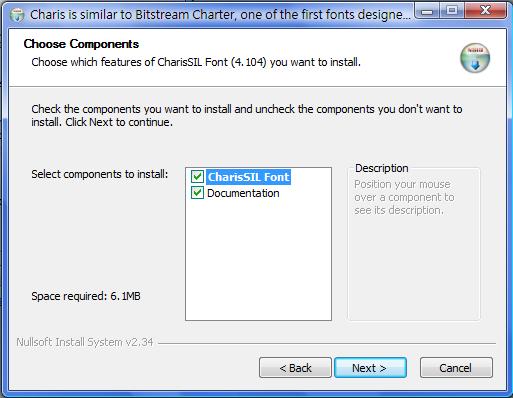The image size is (513, 398).
Task: Select the Documentation component label
Action: [243, 193]
